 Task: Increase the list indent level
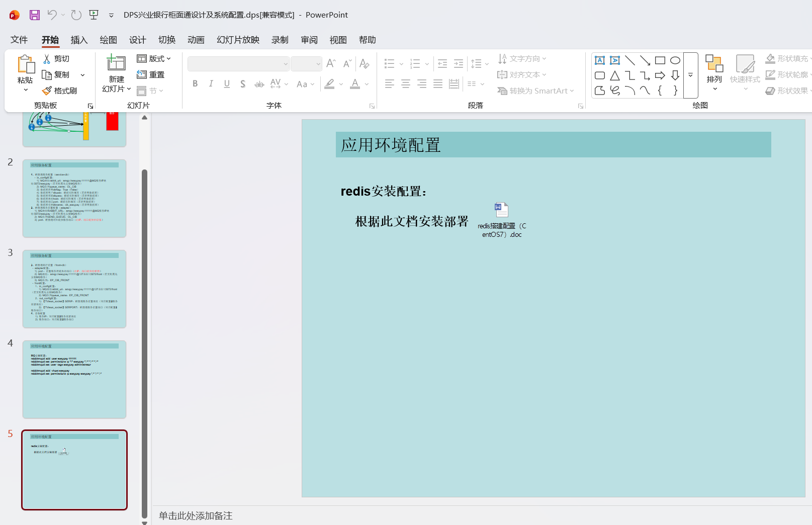pyautogui.click(x=459, y=63)
